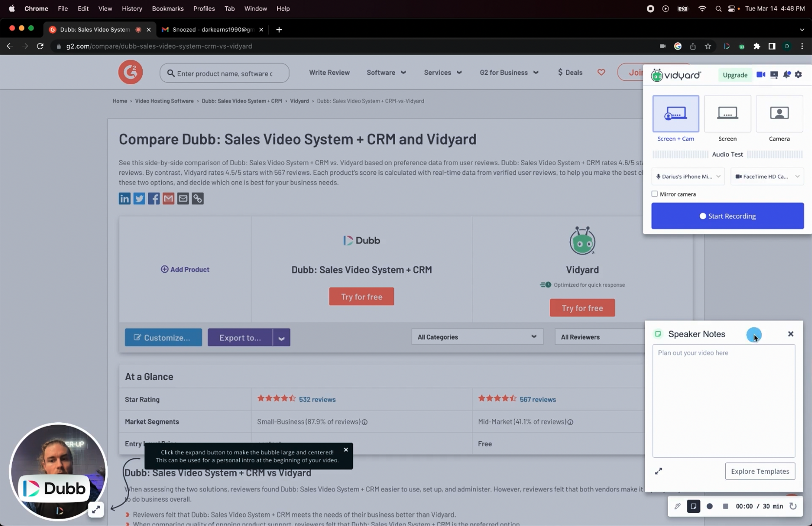This screenshot has height=526, width=812.
Task: Toggle the Chrome side panel
Action: [772, 46]
